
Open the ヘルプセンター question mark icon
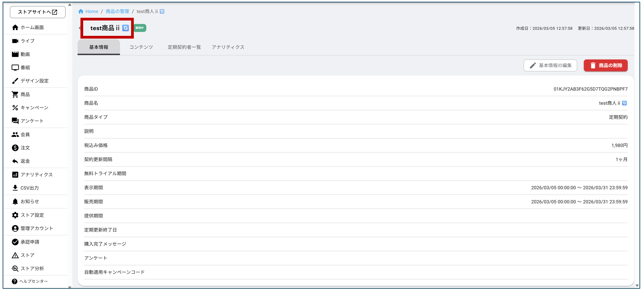pos(14,281)
